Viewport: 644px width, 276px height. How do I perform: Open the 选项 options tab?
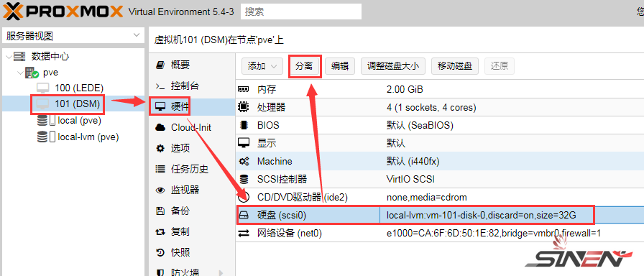tap(192, 148)
